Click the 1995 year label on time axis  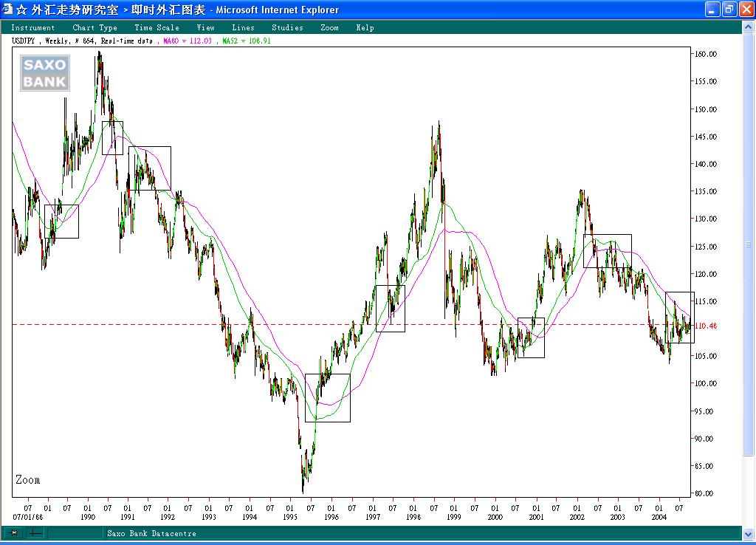click(289, 517)
